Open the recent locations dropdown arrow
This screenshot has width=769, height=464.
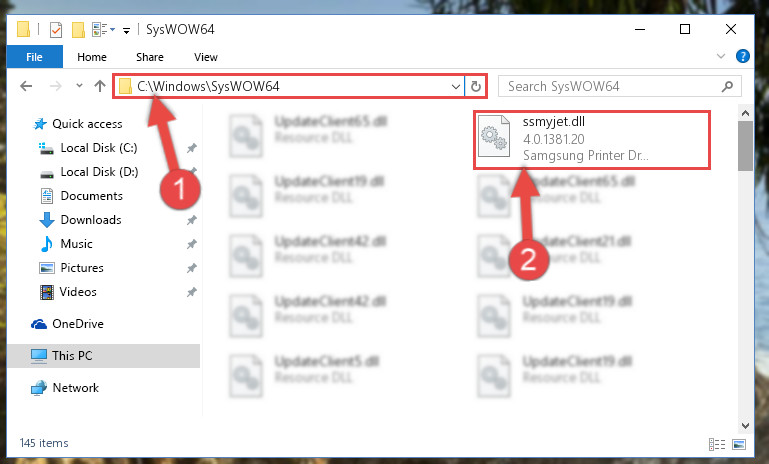[79, 86]
